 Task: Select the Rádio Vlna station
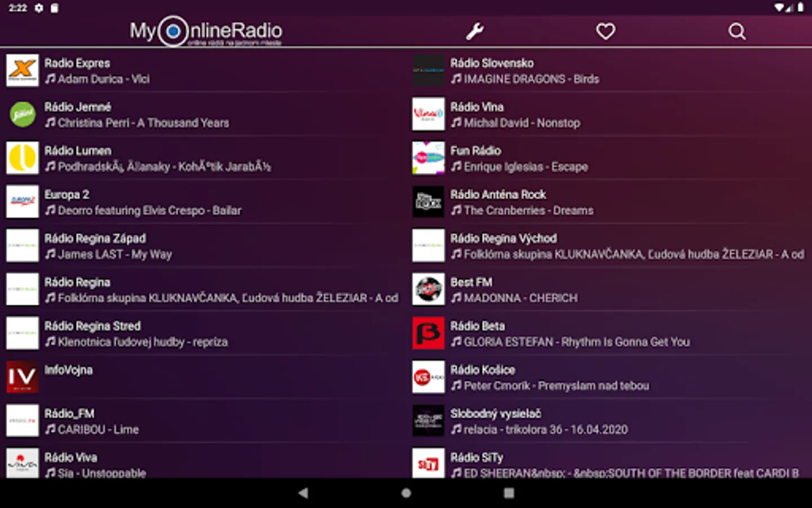[609, 114]
